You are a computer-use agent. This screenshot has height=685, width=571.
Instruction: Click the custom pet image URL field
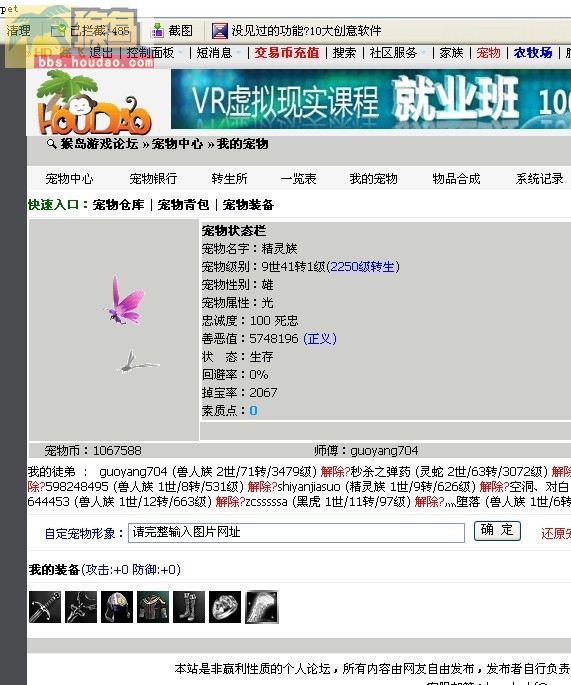click(296, 533)
